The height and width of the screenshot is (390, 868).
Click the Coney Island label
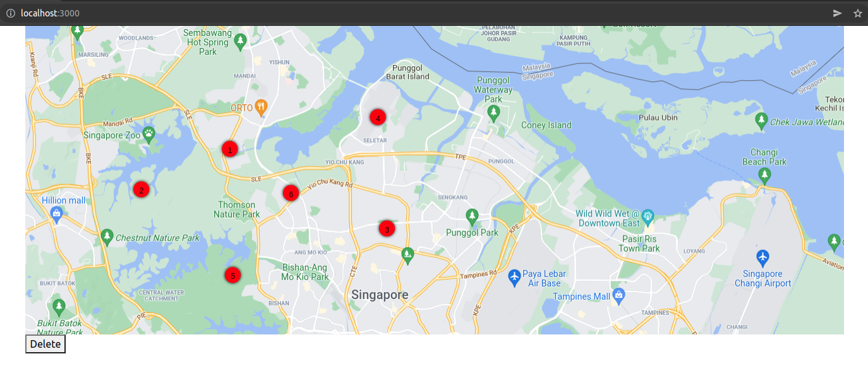pos(546,125)
